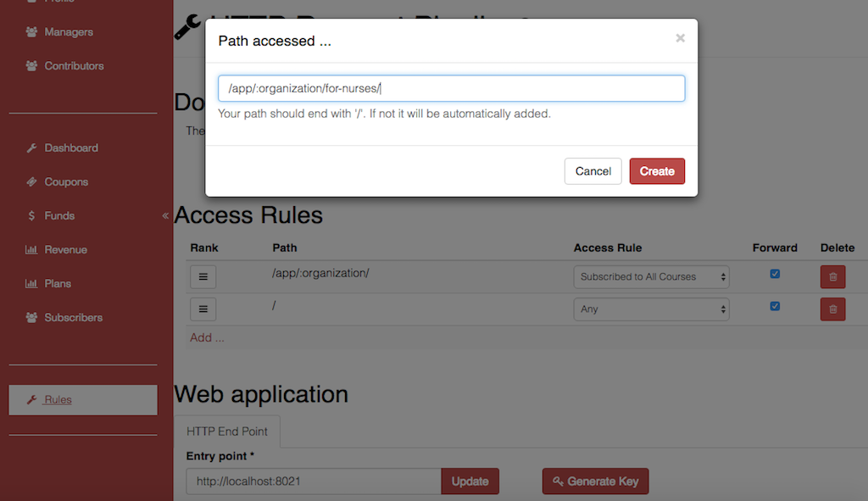Collapse the sidebar with the double chevron

point(165,215)
